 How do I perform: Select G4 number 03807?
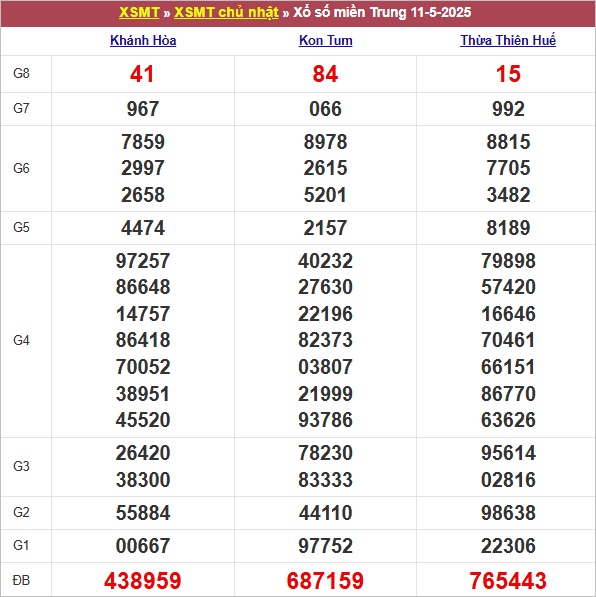point(325,367)
